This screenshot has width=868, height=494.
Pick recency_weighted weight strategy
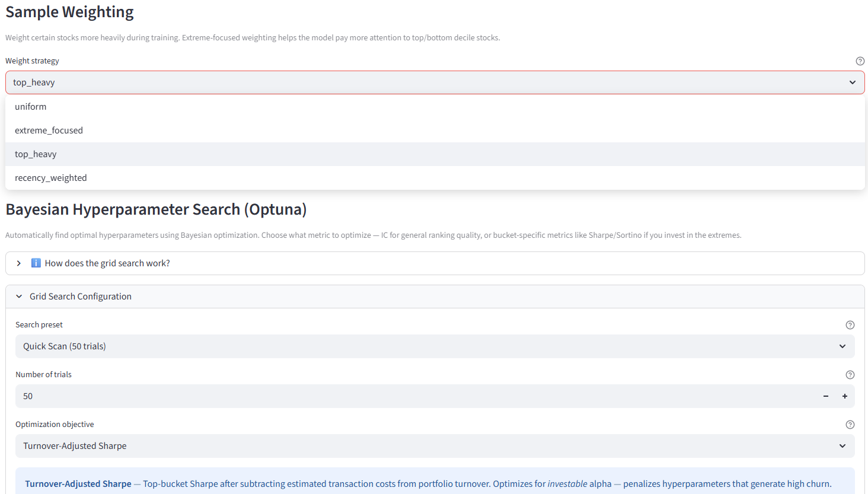coord(51,178)
